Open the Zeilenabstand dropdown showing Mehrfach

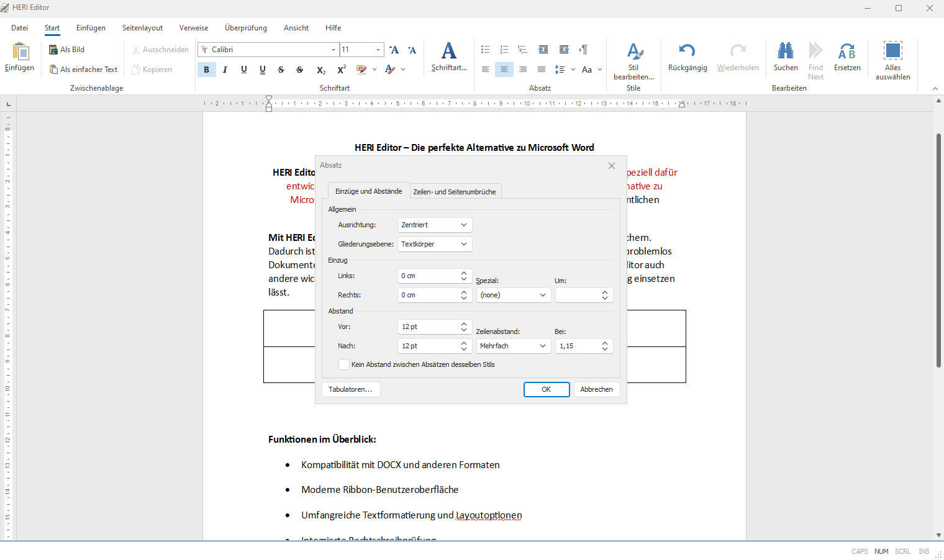pyautogui.click(x=514, y=346)
